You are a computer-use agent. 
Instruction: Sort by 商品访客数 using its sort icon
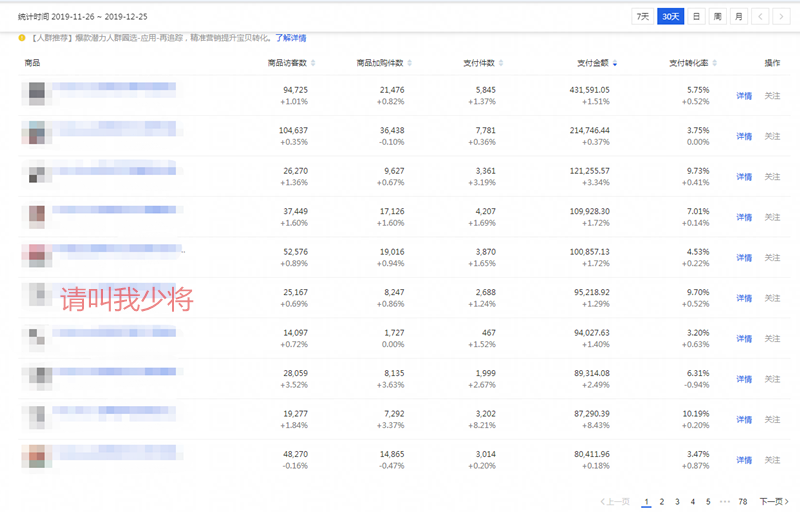click(x=313, y=63)
